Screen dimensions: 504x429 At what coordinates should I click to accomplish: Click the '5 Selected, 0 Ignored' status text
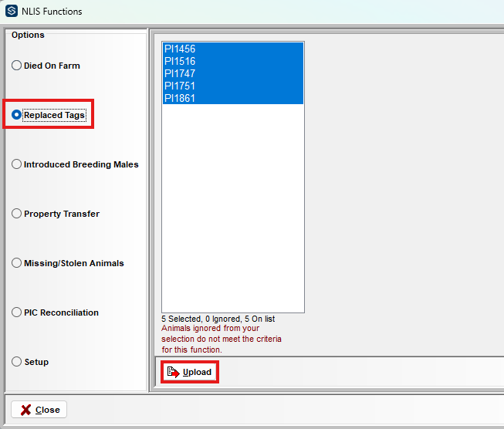(218, 319)
